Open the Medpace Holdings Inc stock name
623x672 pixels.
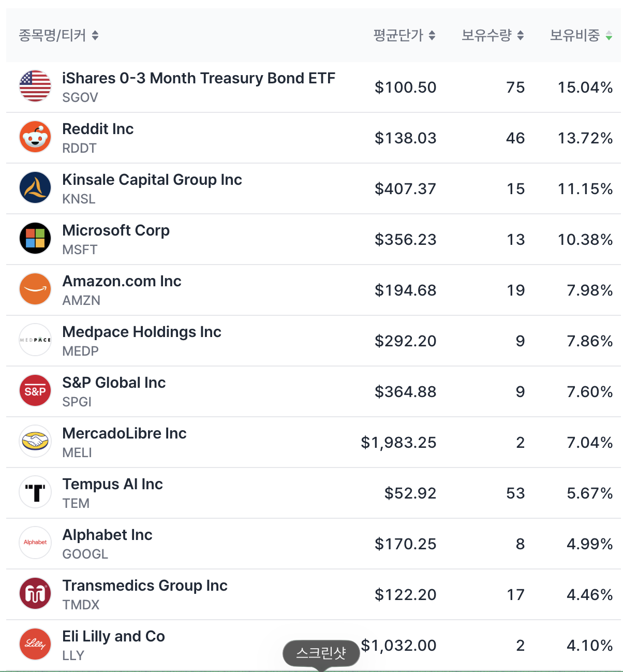(x=142, y=332)
